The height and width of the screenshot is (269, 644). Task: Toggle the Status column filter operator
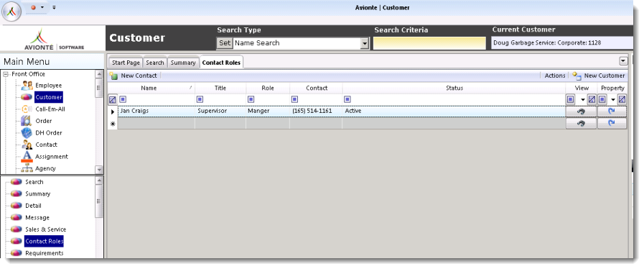(x=347, y=99)
